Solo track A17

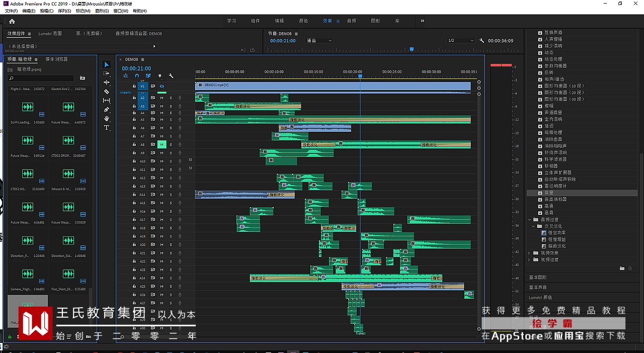pos(171,220)
